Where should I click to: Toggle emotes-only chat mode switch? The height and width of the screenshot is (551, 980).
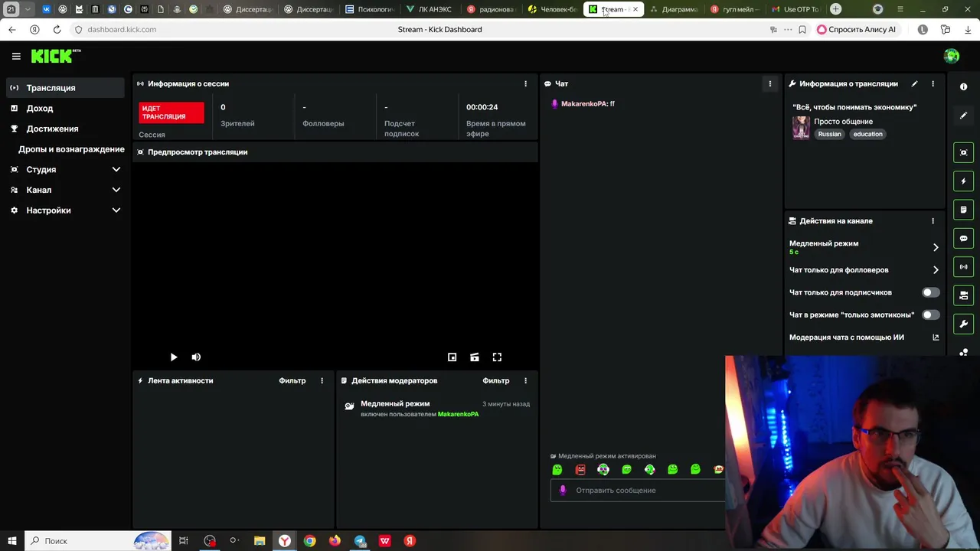pos(930,315)
